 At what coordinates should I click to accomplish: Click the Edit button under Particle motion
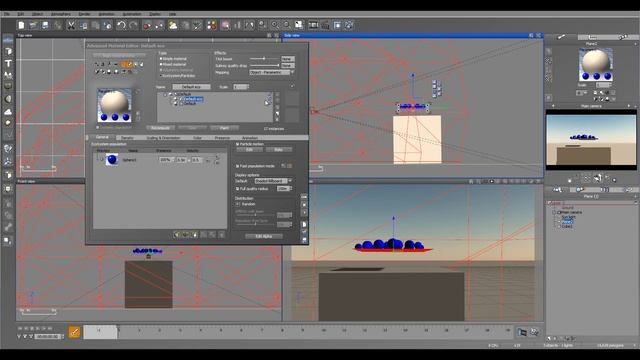(x=249, y=150)
